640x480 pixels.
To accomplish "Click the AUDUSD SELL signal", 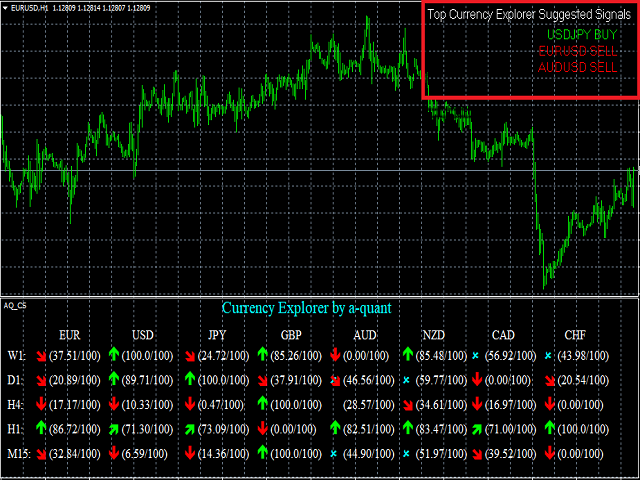I will pyautogui.click(x=578, y=67).
